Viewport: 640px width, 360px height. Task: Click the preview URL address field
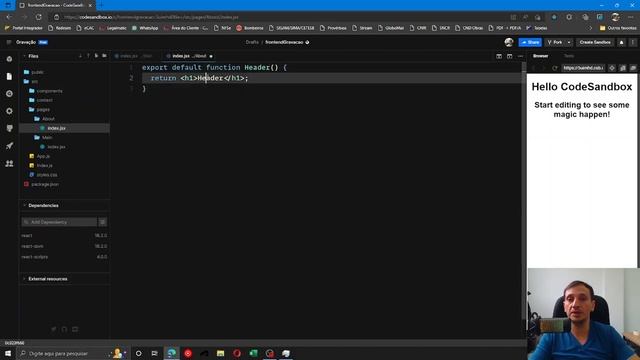point(582,68)
